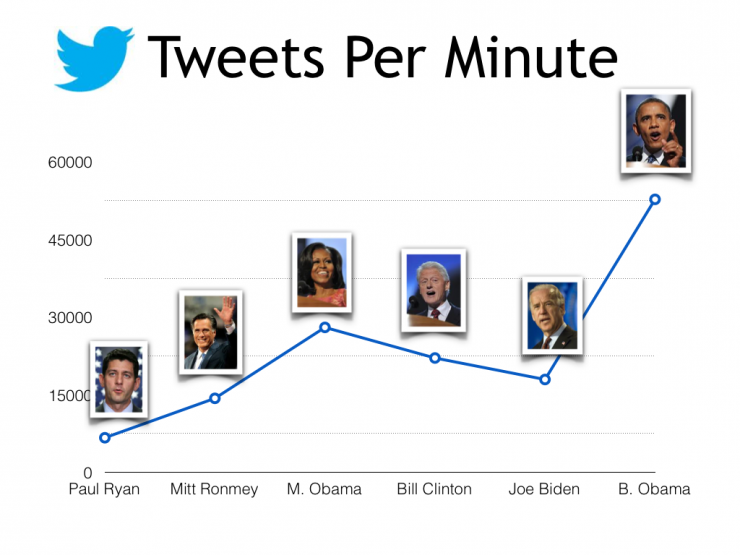The image size is (740, 555).
Task: Click the Bill Clinton data point marker
Action: point(435,357)
